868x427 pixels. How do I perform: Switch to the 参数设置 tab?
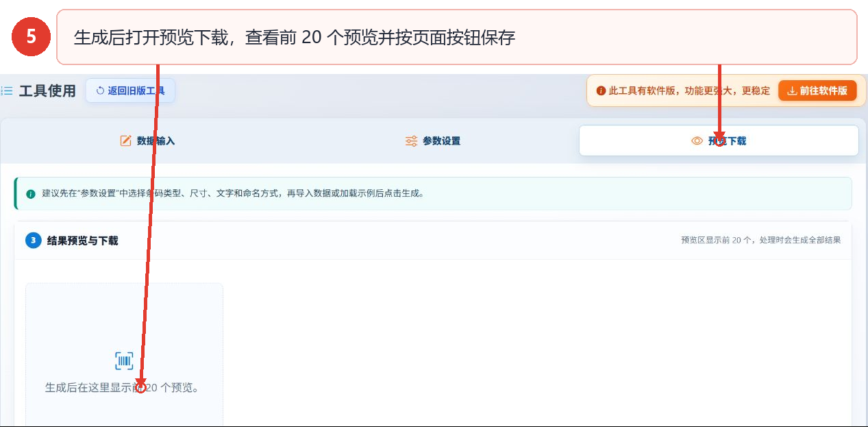coord(432,141)
